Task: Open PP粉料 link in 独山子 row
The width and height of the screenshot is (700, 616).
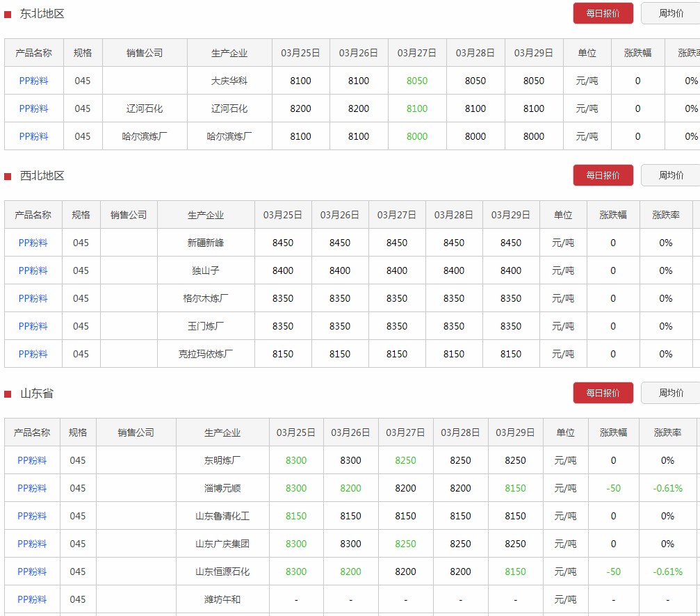Action: [x=33, y=270]
